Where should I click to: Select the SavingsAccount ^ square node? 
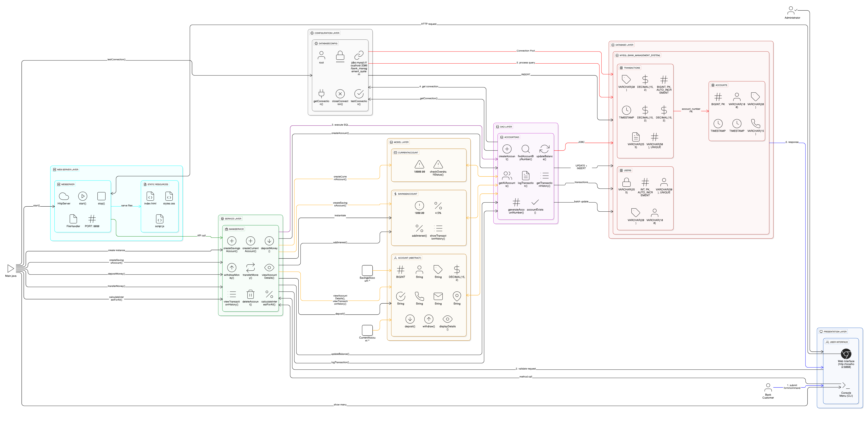pyautogui.click(x=367, y=270)
